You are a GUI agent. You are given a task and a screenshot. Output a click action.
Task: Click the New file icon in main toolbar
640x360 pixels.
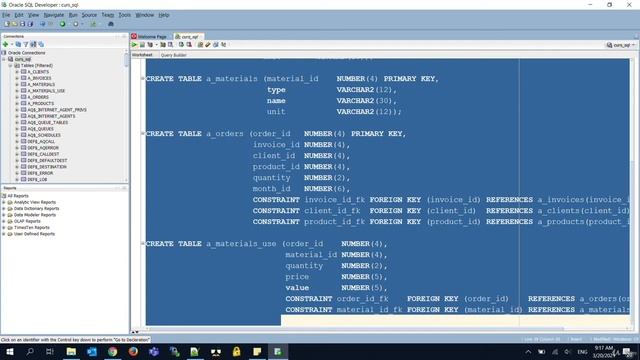[x=7, y=24]
